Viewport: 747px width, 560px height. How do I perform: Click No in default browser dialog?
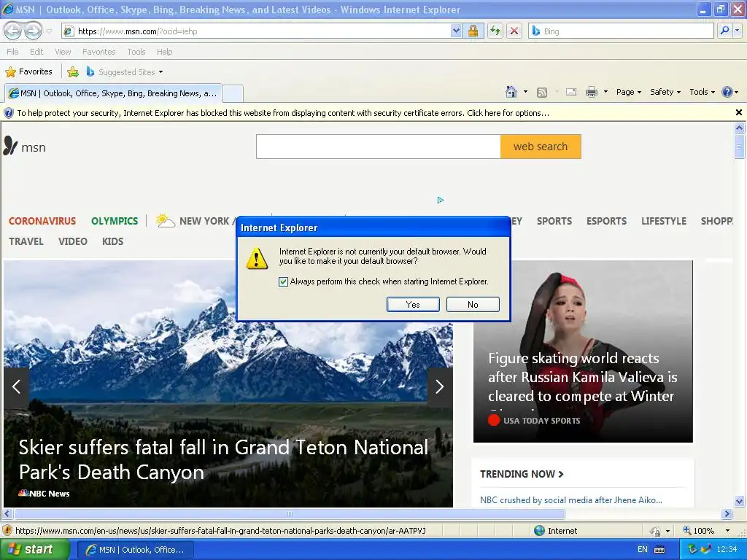click(x=473, y=304)
